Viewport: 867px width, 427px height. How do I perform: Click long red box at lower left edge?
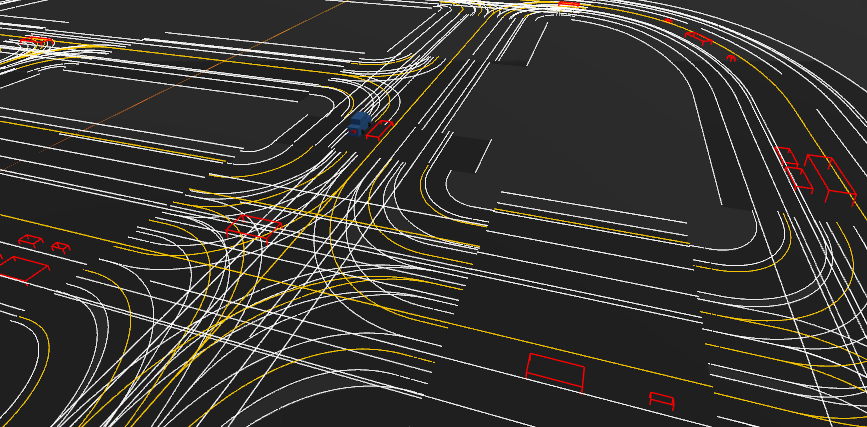pyautogui.click(x=22, y=267)
